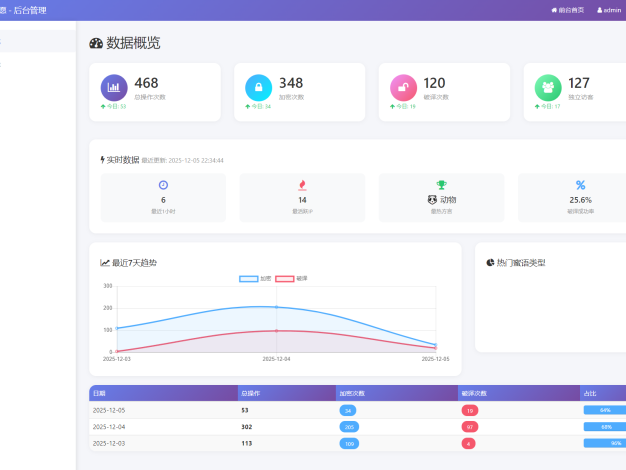Click the green up arrow beside 今日: 19
The image size is (626, 470).
[x=392, y=107]
